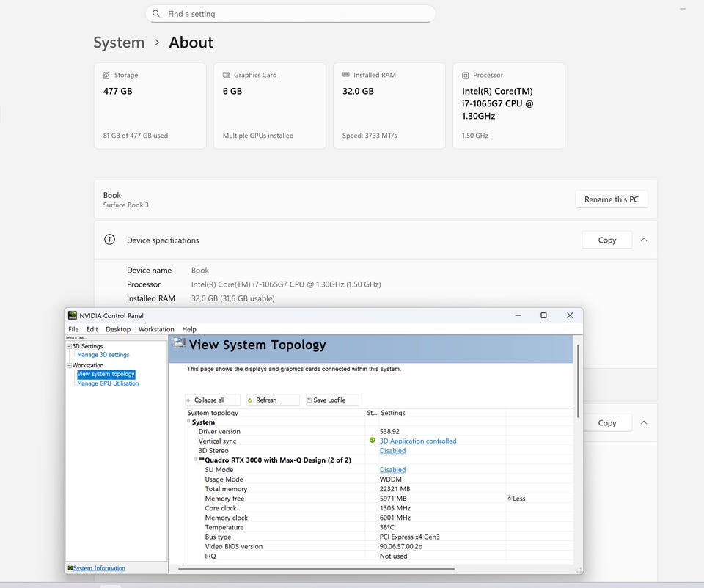Click driver version value 538.92

389,431
